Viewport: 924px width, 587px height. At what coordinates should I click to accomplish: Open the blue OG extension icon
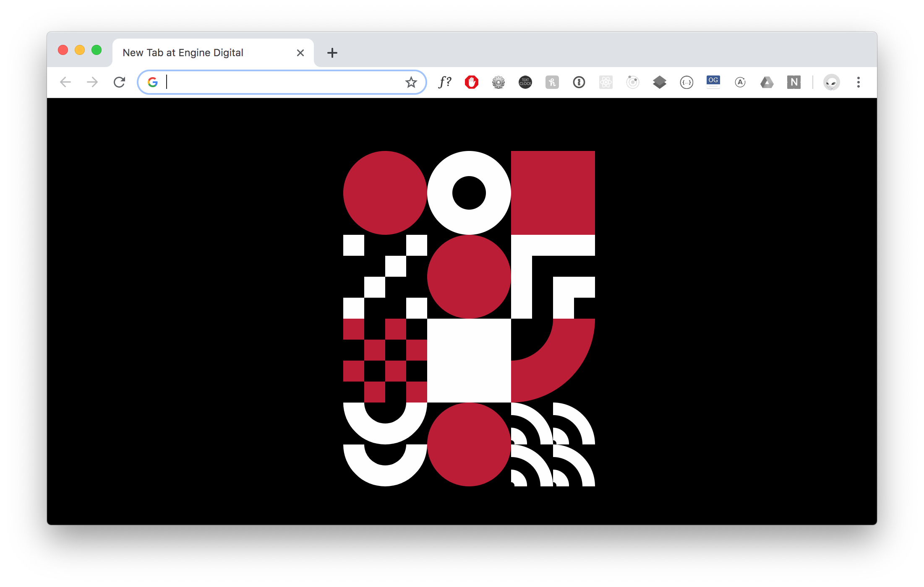click(713, 81)
